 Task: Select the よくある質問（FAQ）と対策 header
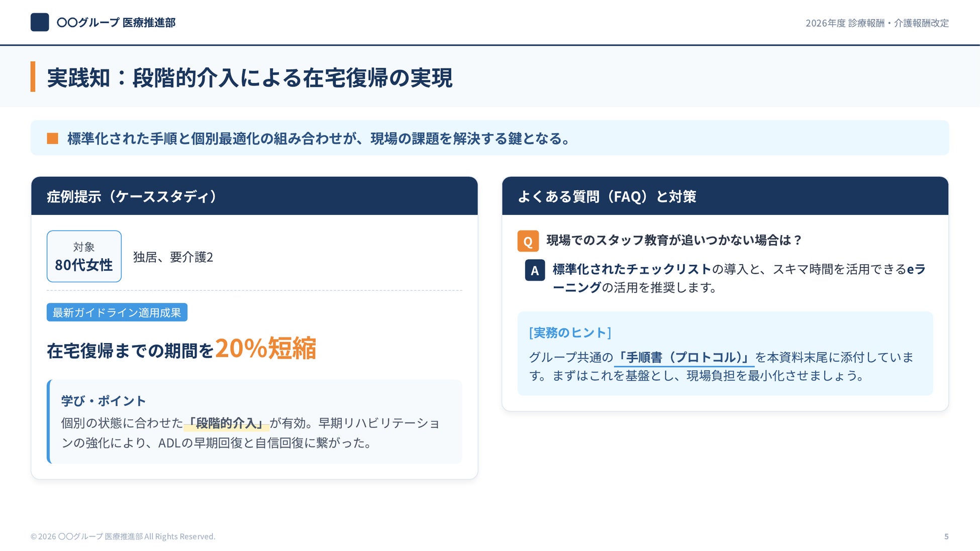(607, 196)
